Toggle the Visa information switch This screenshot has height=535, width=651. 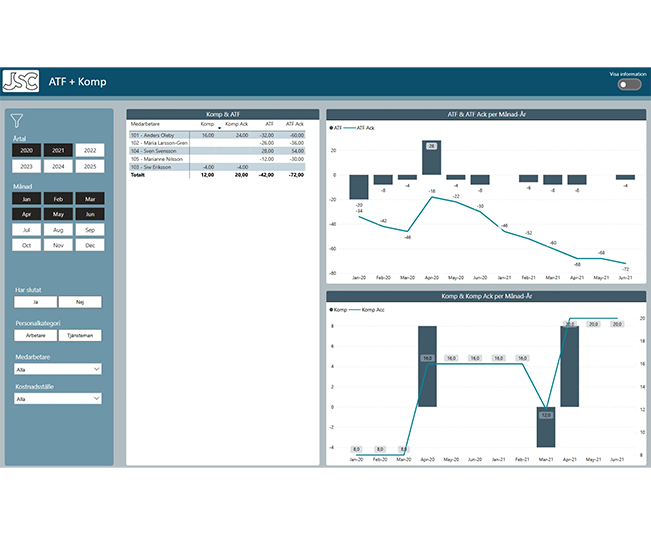[629, 85]
